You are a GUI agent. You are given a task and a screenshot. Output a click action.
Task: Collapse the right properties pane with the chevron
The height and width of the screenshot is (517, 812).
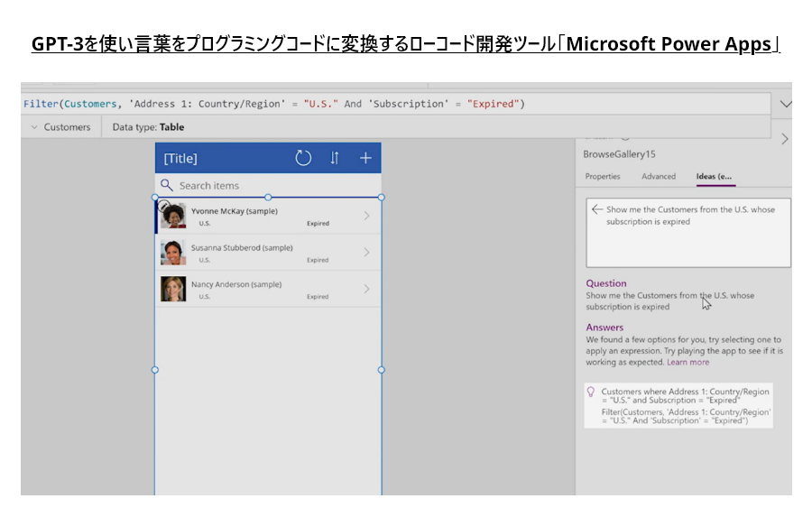[785, 139]
